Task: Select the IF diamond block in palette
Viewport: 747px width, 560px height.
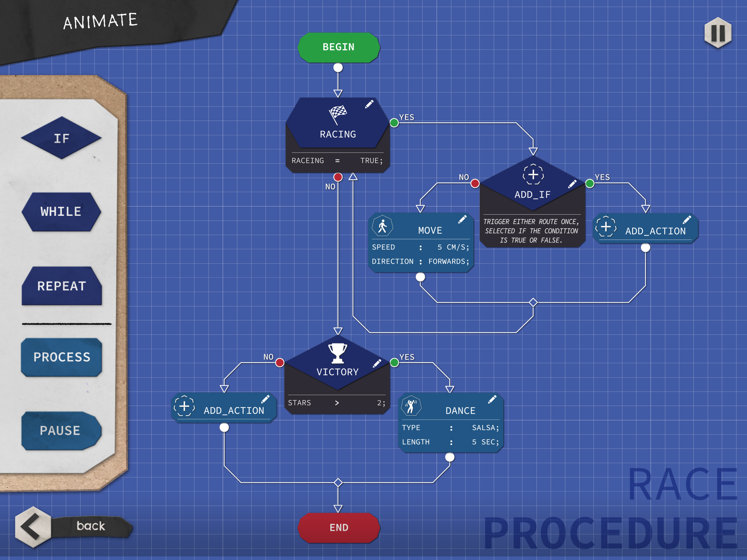Action: [61, 138]
